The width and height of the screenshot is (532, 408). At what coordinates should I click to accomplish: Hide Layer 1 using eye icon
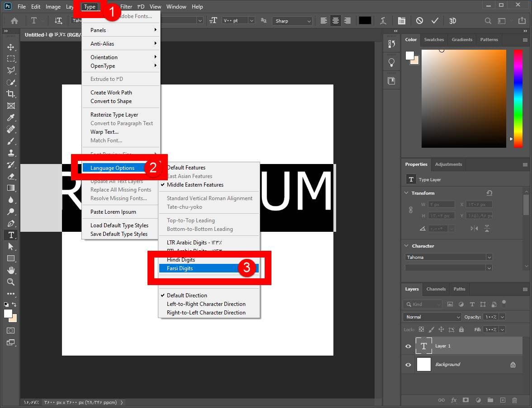tap(408, 346)
